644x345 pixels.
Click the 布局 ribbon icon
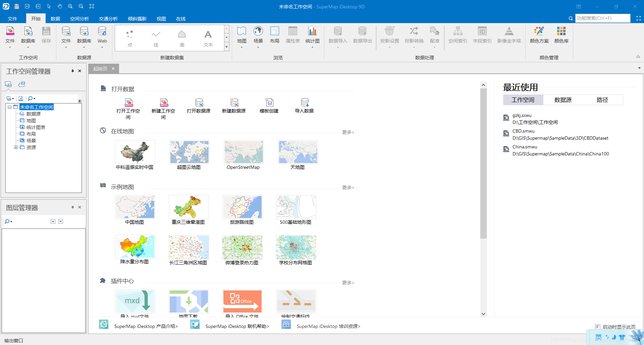coord(274,35)
